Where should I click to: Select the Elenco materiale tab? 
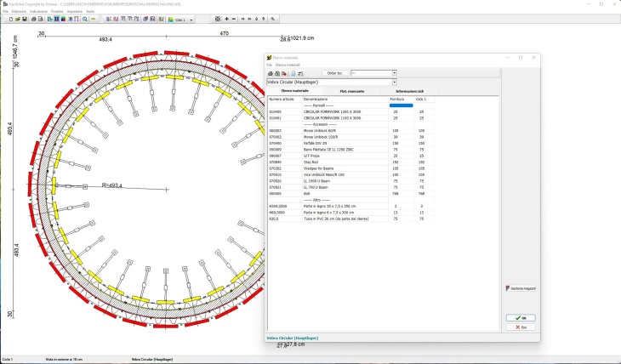294,90
